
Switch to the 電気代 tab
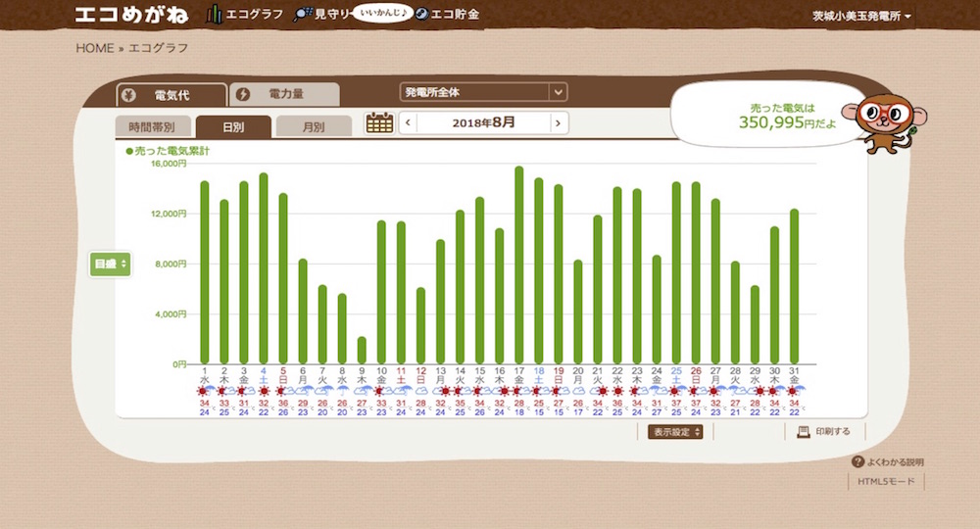pyautogui.click(x=171, y=95)
